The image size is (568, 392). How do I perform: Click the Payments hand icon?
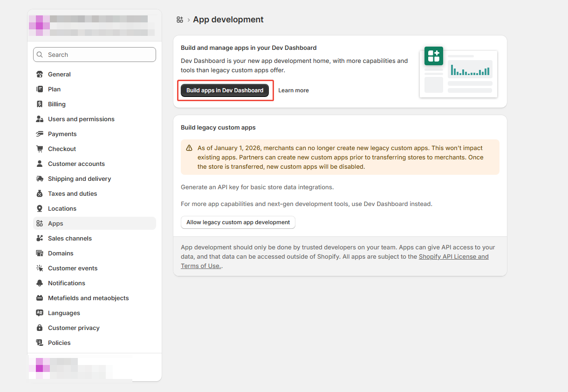click(x=40, y=134)
